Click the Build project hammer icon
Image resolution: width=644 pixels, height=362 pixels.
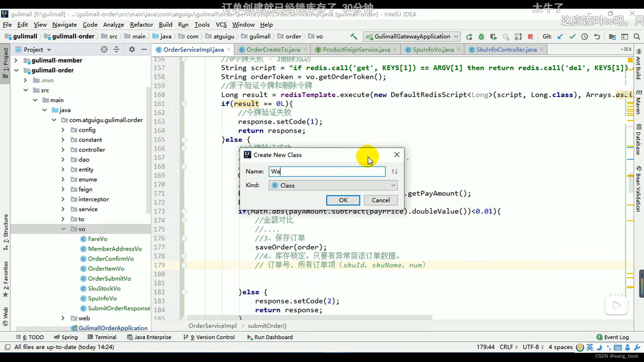(354, 37)
